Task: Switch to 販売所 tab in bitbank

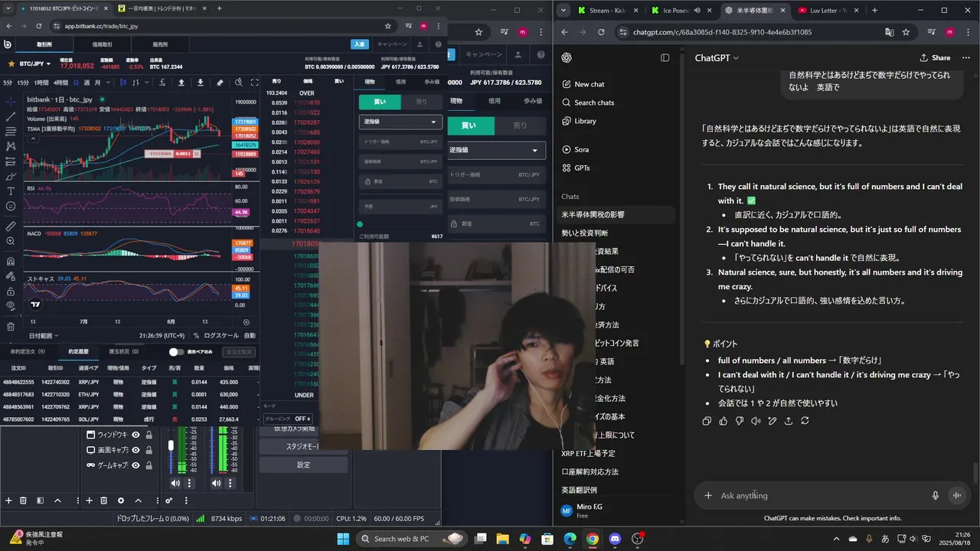Action: click(x=160, y=44)
